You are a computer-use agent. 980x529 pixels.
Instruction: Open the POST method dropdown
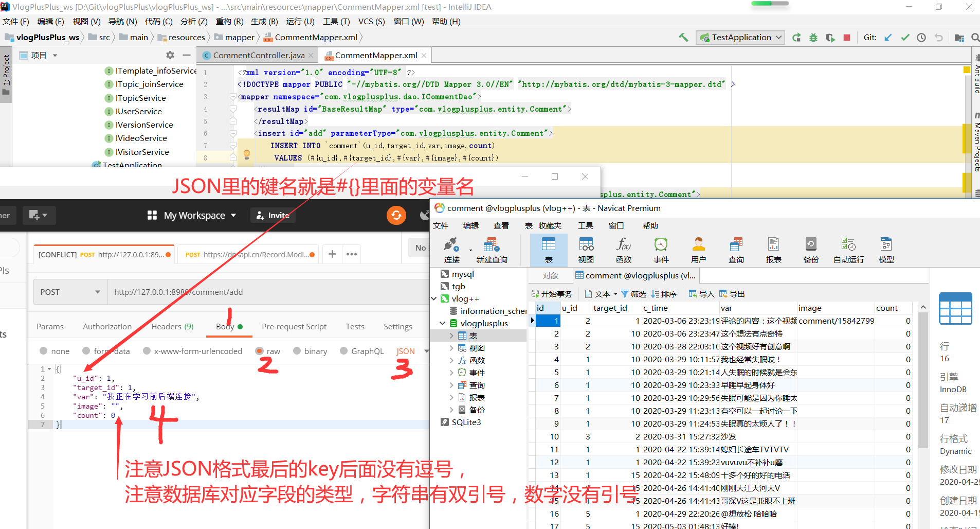pyautogui.click(x=71, y=292)
